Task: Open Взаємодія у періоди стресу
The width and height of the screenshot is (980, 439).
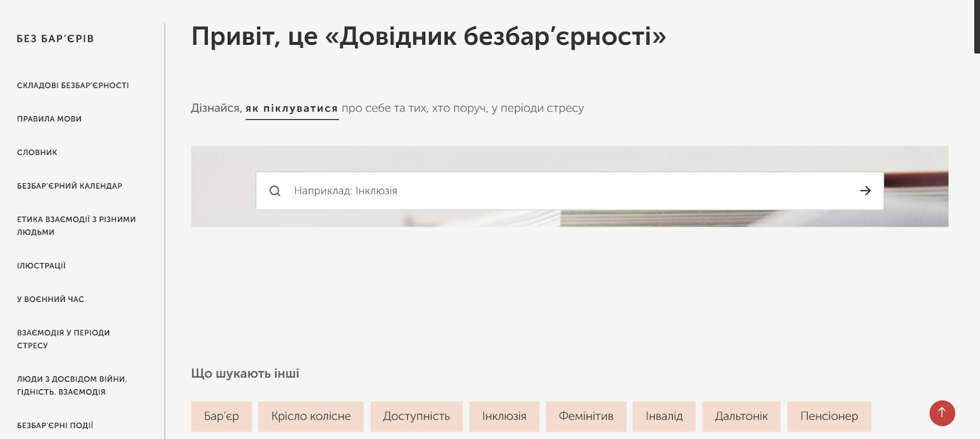Action: coord(64,339)
